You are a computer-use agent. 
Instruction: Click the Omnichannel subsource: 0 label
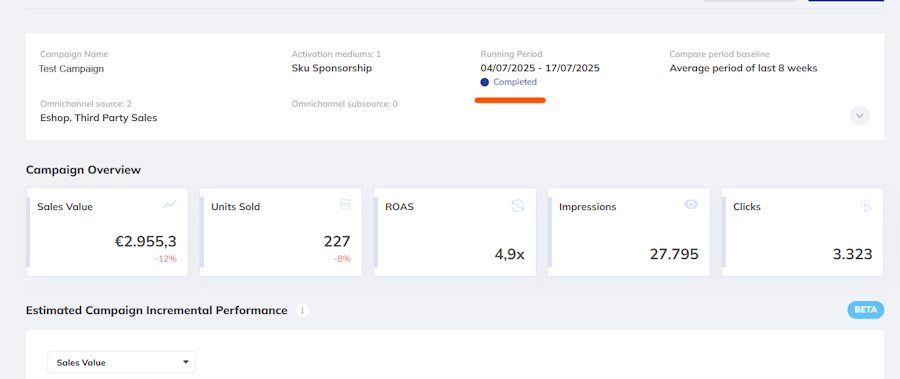coord(344,104)
